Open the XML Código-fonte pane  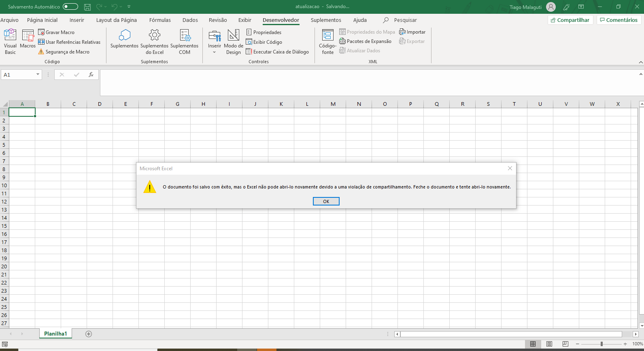click(x=327, y=41)
